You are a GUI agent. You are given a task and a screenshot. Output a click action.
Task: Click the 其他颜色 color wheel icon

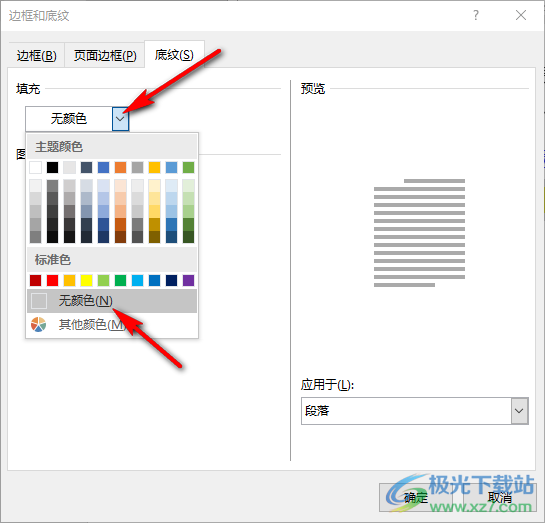(x=39, y=325)
